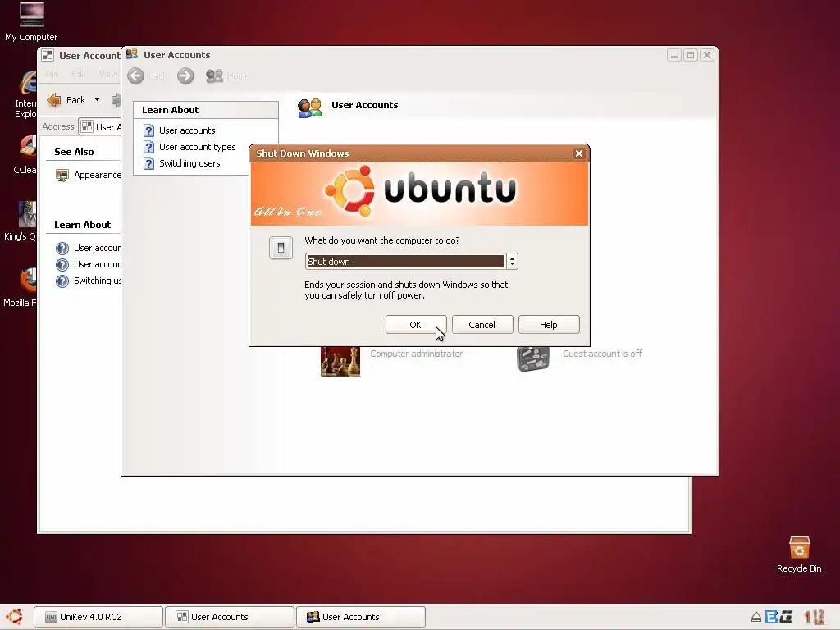Image resolution: width=840 pixels, height=630 pixels.
Task: Click the User Accounts people icon in header
Action: click(x=309, y=107)
